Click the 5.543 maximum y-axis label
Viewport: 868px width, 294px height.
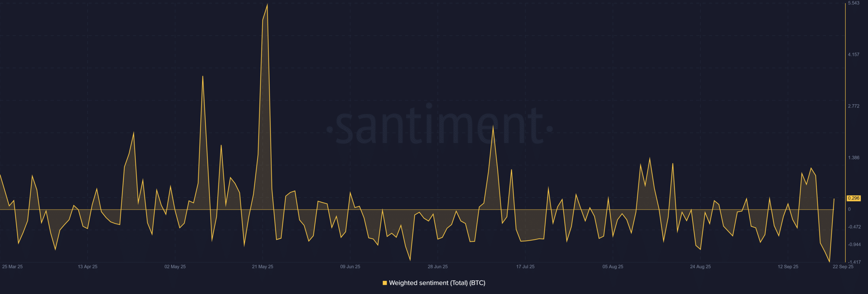(853, 3)
